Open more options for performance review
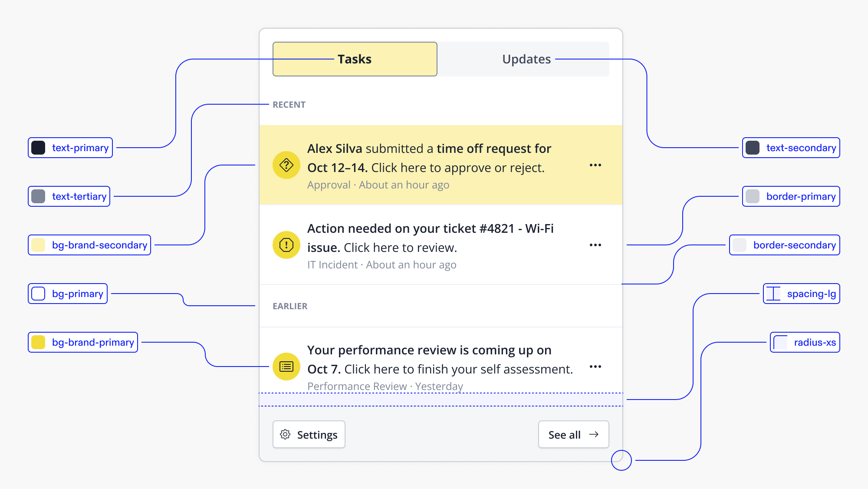 595,367
